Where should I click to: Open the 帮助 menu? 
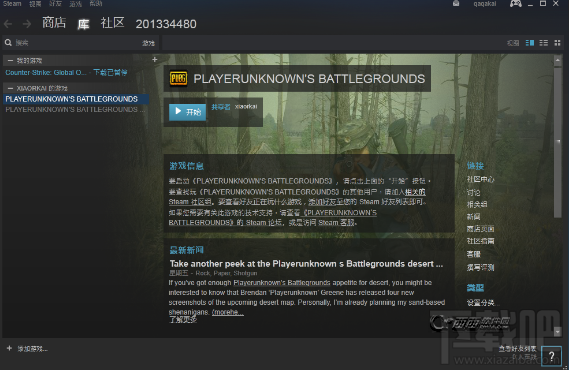point(96,4)
